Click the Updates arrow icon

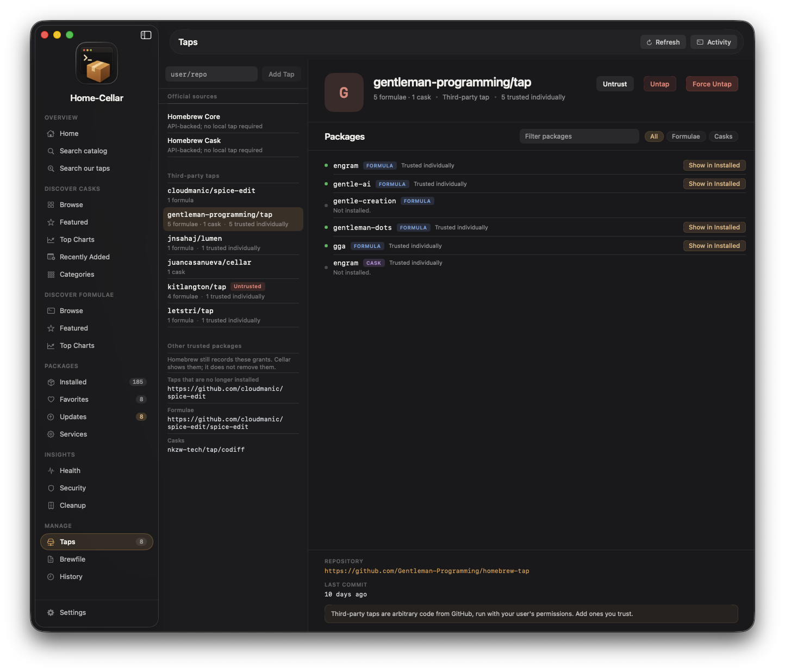point(51,417)
